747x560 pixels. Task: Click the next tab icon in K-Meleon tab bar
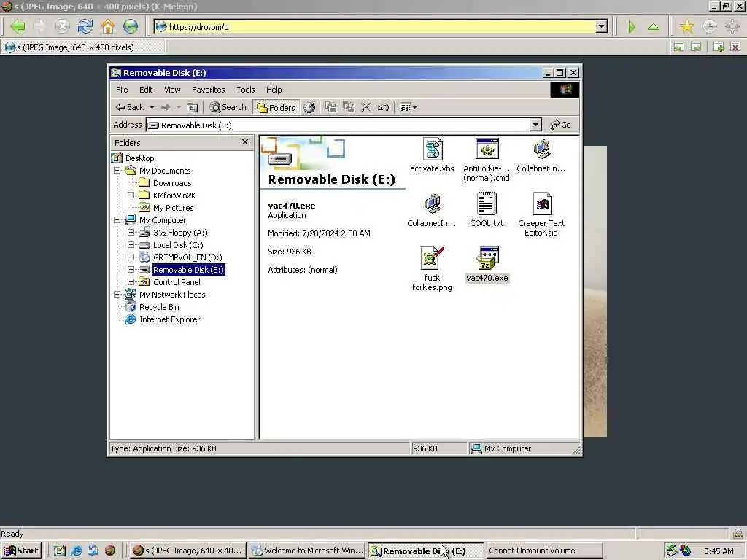click(x=696, y=47)
